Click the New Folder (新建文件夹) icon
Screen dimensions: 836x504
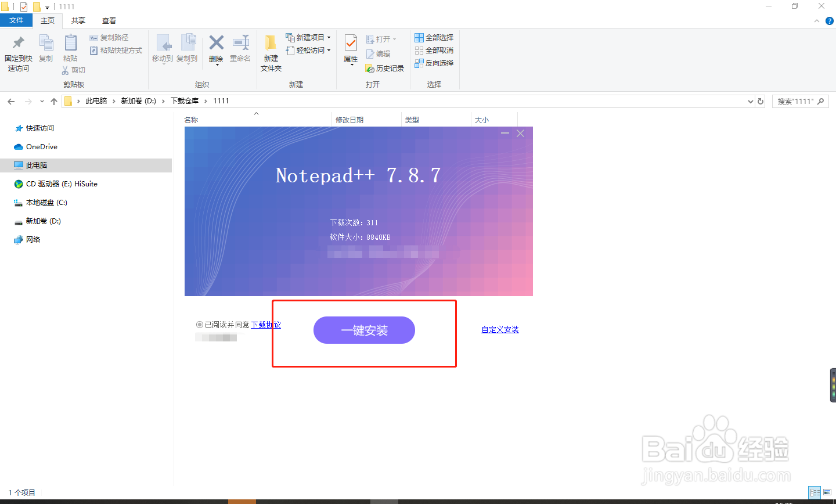[271, 43]
